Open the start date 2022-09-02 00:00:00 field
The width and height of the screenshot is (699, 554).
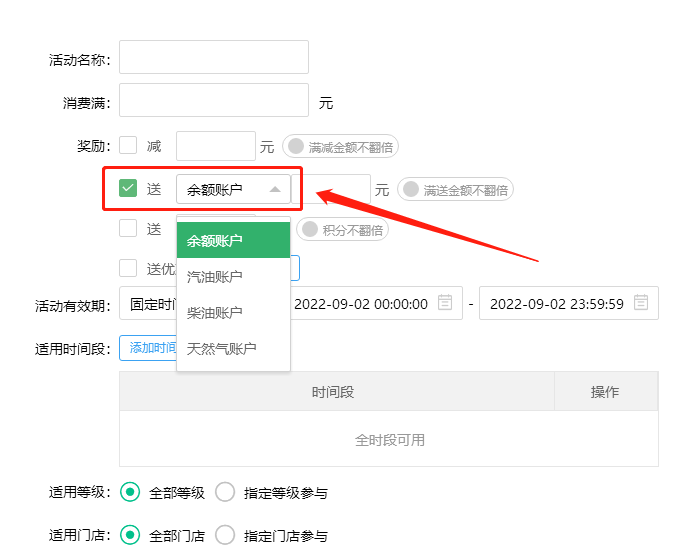(x=360, y=304)
